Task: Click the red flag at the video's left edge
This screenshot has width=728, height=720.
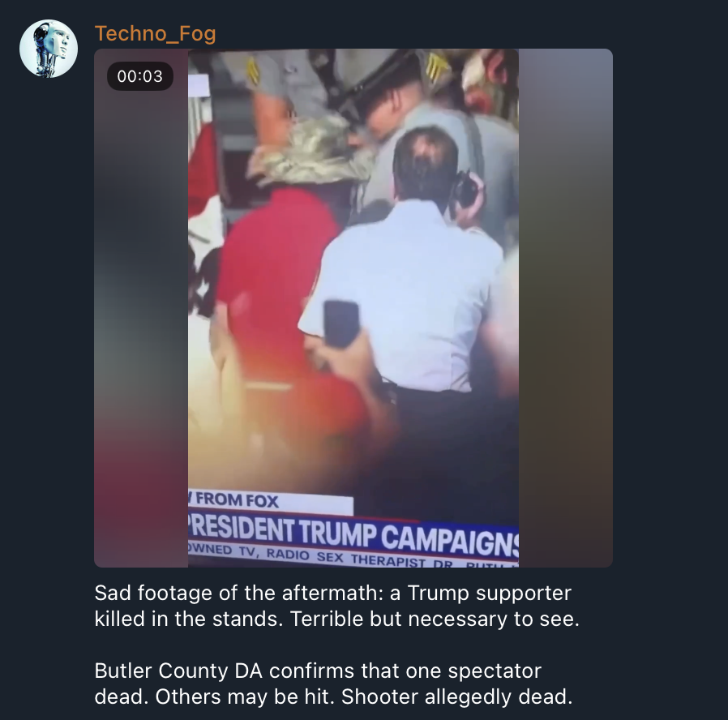Action: coord(203,167)
